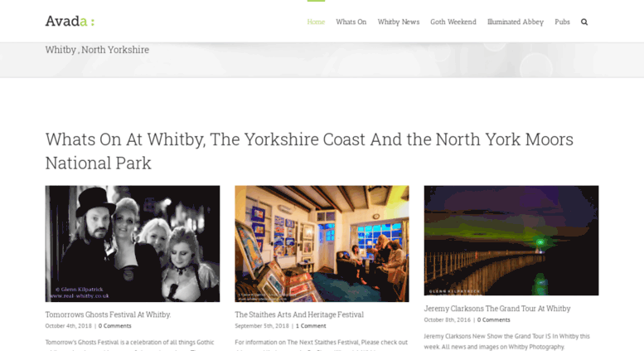View 1 Comment on Staithes post
Image resolution: width=644 pixels, height=351 pixels.
(x=311, y=326)
